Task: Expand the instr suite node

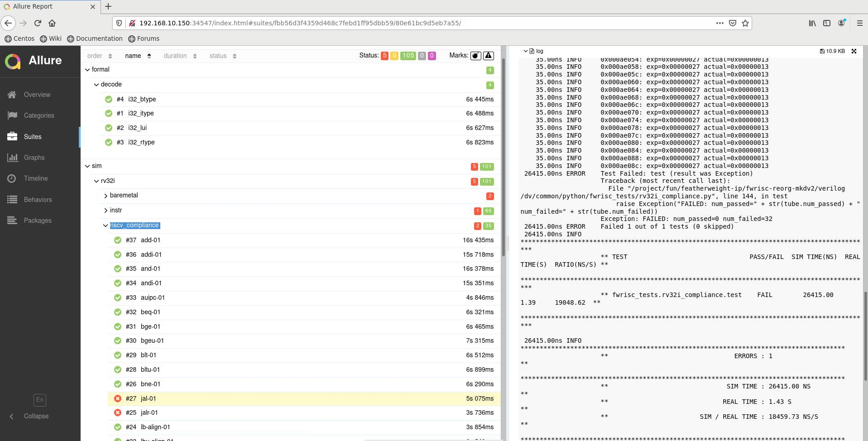Action: tap(115, 210)
